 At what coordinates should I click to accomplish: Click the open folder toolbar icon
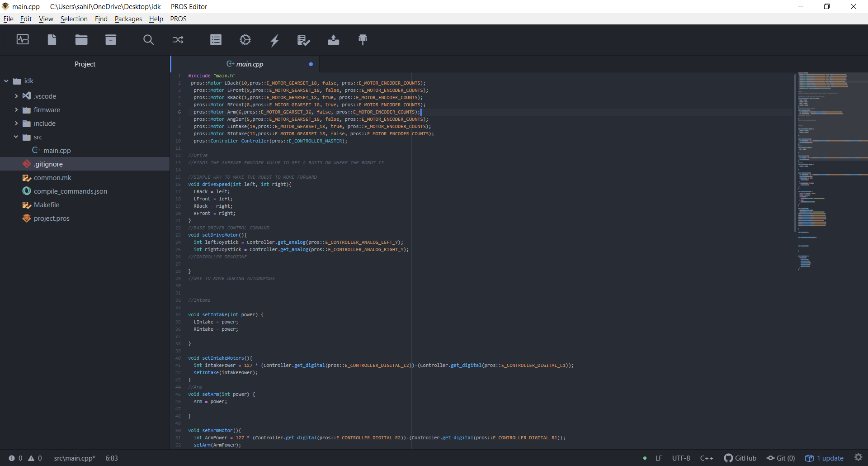(x=81, y=40)
